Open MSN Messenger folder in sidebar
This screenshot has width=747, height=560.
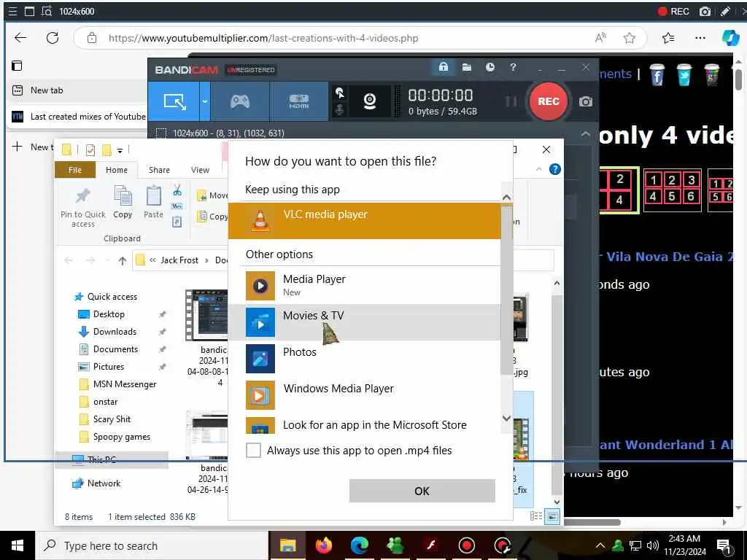click(125, 384)
